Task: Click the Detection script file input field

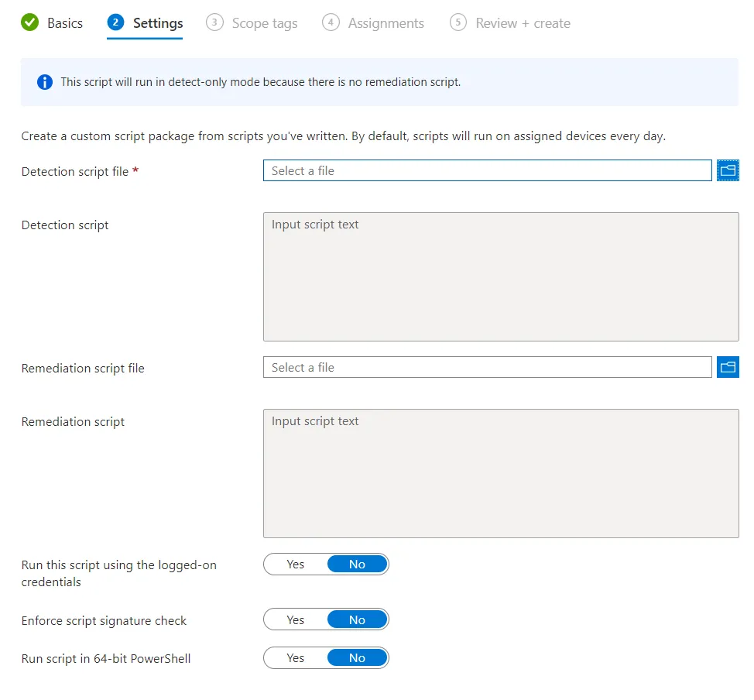Action: [x=487, y=170]
